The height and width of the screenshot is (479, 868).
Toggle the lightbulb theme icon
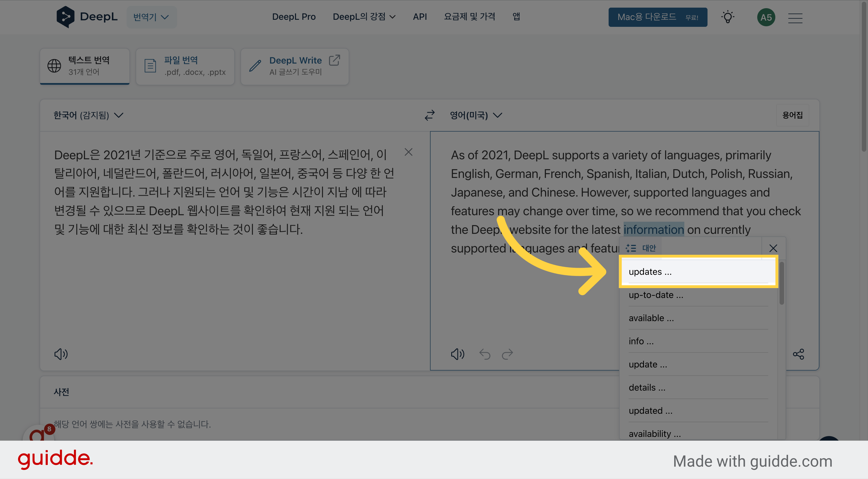tap(728, 17)
